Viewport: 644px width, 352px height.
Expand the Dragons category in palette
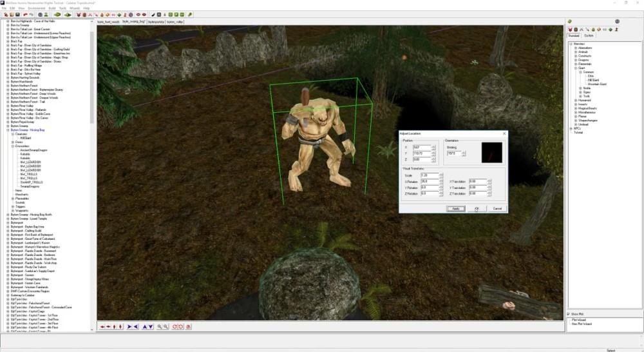point(576,60)
